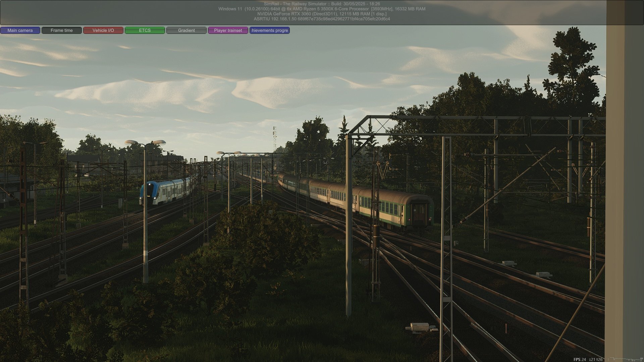Click the SimRail build info header
644x362 pixels.
pos(322,4)
